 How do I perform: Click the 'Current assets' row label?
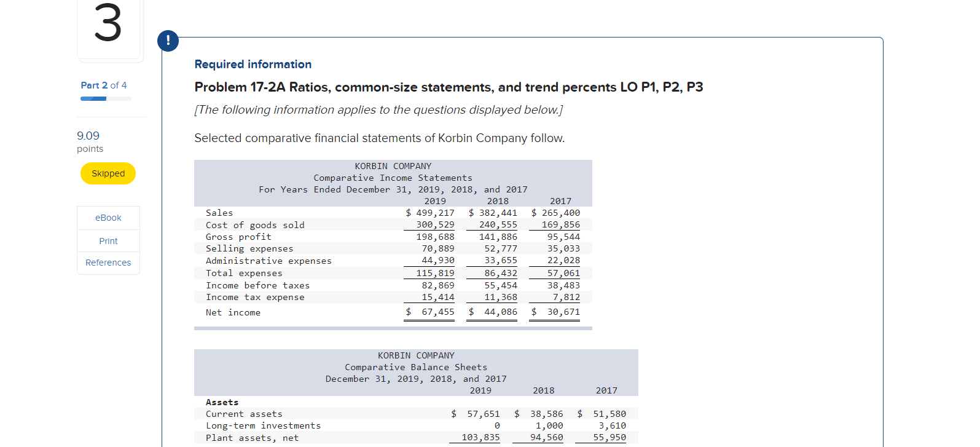(x=244, y=414)
